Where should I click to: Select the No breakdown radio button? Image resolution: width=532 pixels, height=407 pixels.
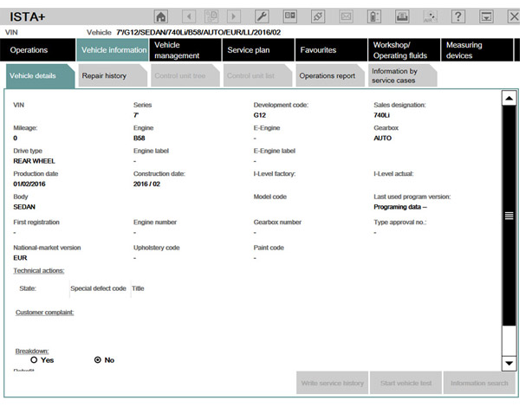pyautogui.click(x=98, y=360)
